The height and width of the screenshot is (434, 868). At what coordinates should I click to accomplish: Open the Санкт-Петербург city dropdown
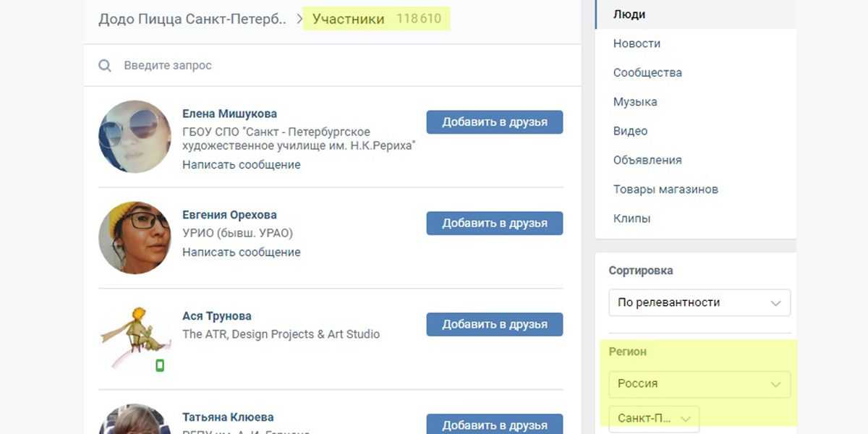click(x=654, y=418)
